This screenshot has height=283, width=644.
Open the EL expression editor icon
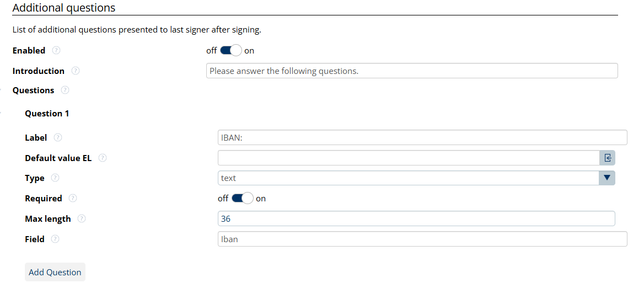(x=607, y=158)
